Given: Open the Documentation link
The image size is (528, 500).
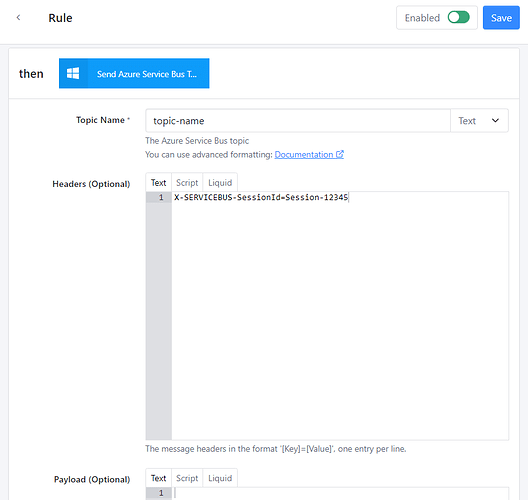Looking at the screenshot, I should tap(304, 155).
